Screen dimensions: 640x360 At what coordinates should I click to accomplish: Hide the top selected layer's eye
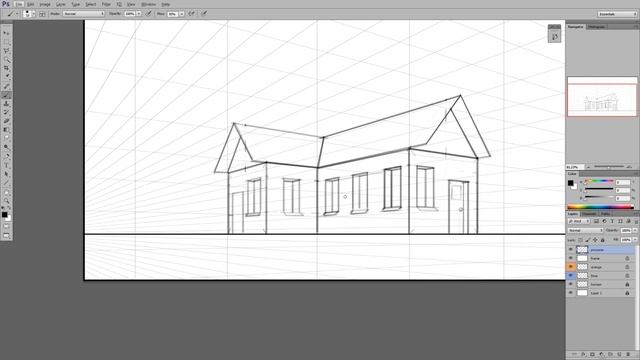tap(571, 249)
